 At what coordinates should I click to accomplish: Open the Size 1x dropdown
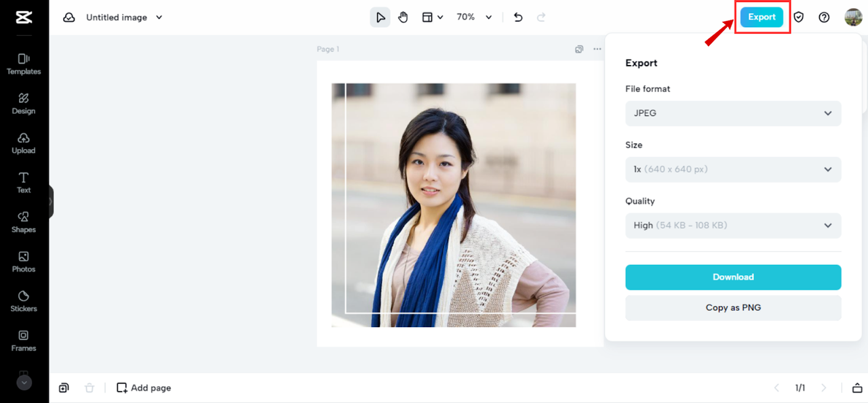click(x=733, y=169)
